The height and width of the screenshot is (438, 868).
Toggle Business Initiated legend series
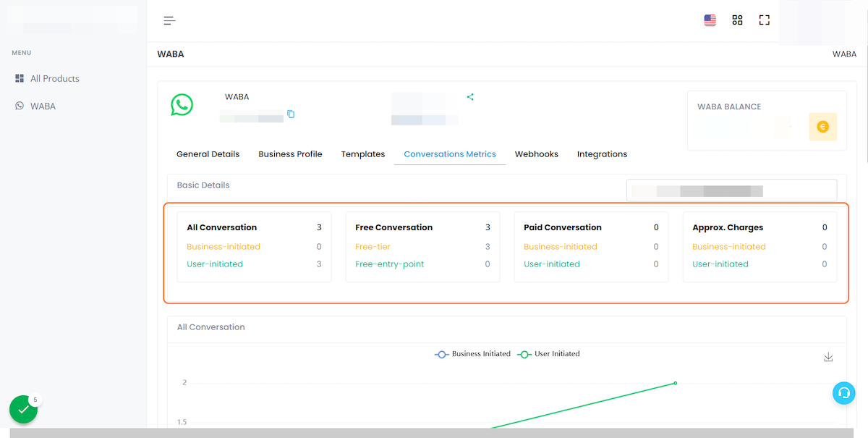[472, 354]
